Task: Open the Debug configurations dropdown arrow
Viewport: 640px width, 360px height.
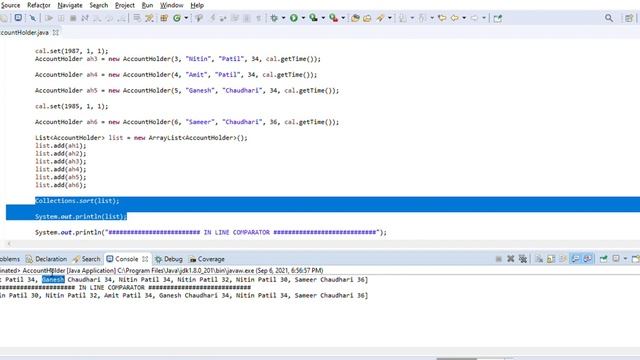Action: (283, 18)
